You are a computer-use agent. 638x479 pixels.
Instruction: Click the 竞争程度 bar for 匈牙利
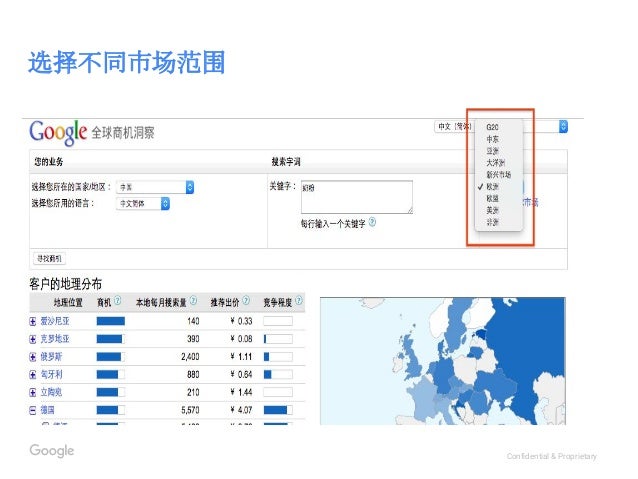[x=278, y=374]
